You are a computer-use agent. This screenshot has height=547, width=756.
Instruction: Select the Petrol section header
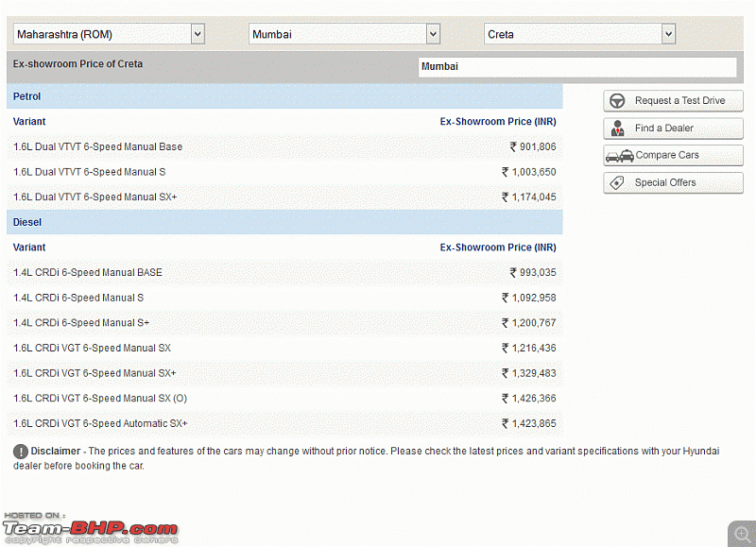pyautogui.click(x=284, y=96)
